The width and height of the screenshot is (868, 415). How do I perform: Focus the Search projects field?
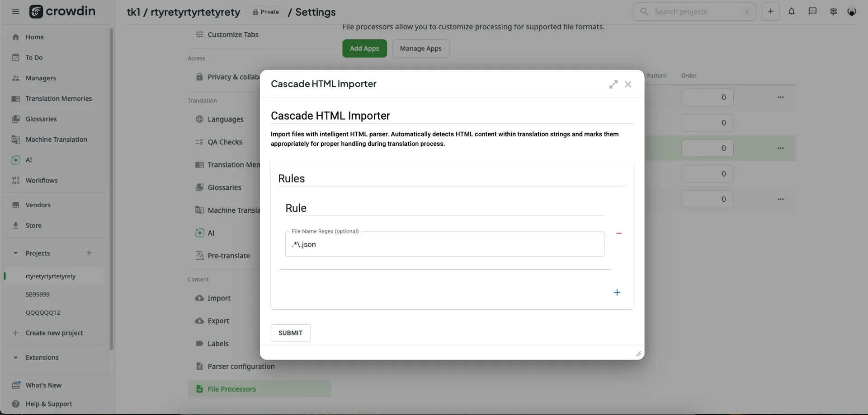[694, 12]
